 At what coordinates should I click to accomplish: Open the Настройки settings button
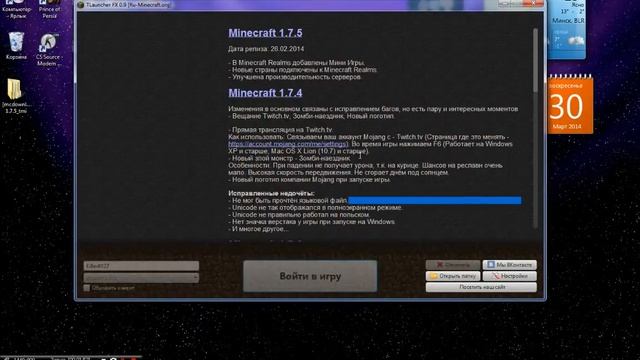[509, 276]
